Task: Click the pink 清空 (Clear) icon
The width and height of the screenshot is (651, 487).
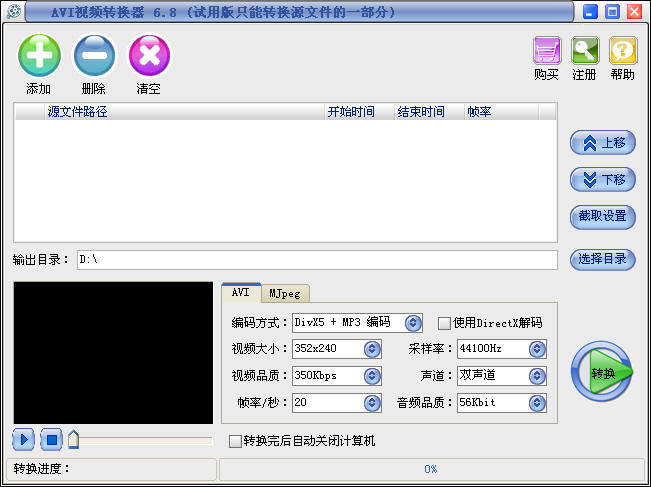Action: click(x=149, y=56)
